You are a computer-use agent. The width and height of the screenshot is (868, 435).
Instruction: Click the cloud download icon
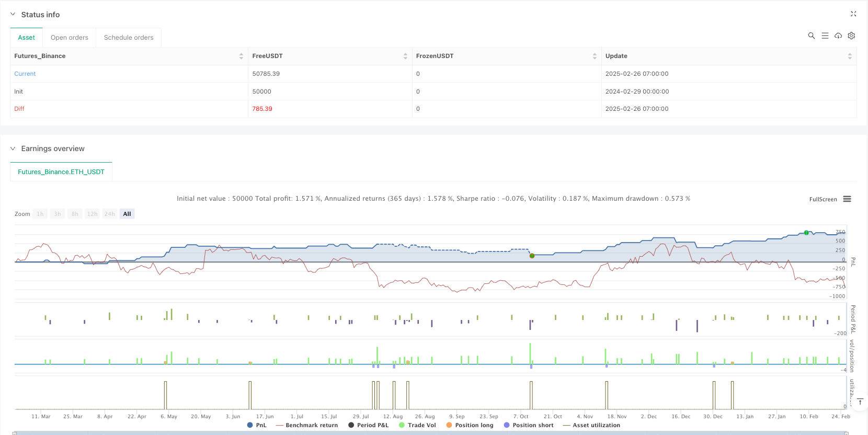click(838, 36)
